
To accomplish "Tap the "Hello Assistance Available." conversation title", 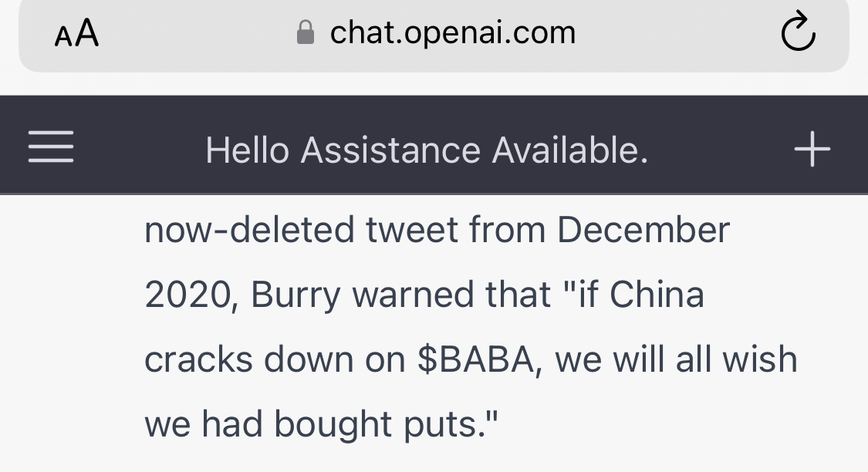I will point(427,150).
